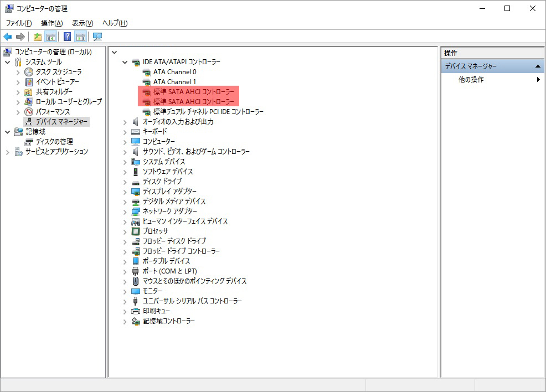Click the キーボード device icon
Image resolution: width=546 pixels, height=392 pixels.
tap(136, 132)
